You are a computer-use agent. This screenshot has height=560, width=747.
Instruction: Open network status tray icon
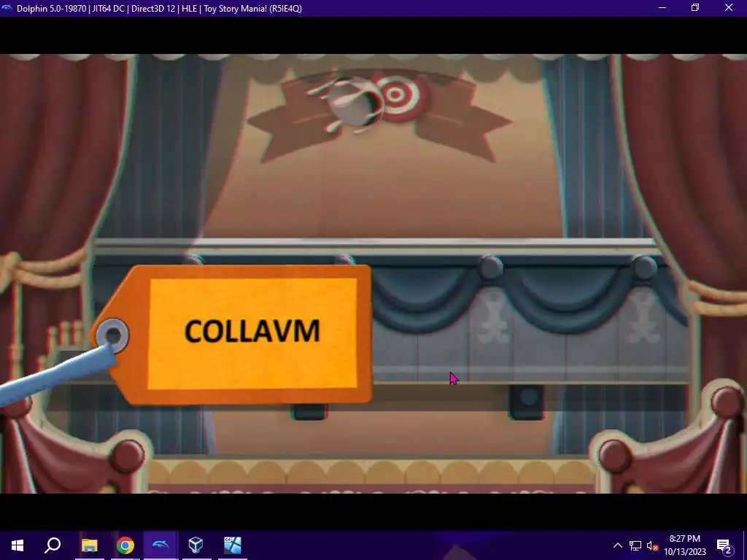pyautogui.click(x=635, y=545)
